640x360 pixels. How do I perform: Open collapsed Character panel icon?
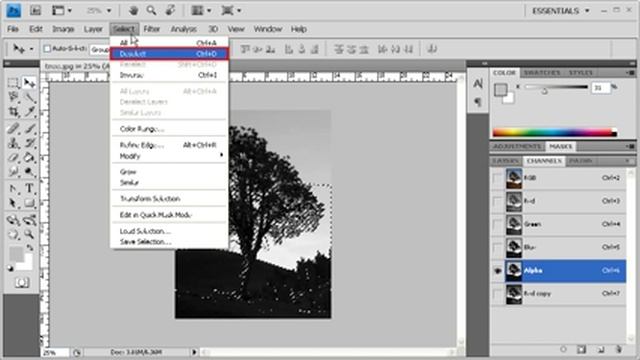coord(478,84)
